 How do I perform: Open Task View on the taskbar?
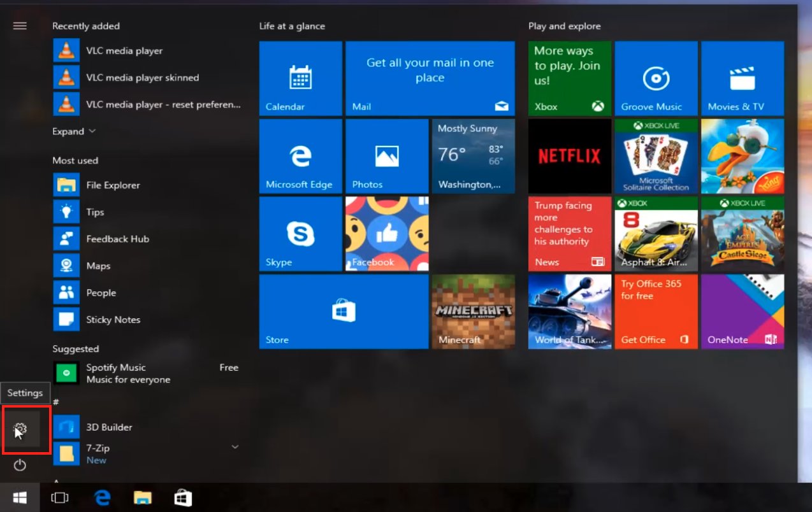[59, 497]
